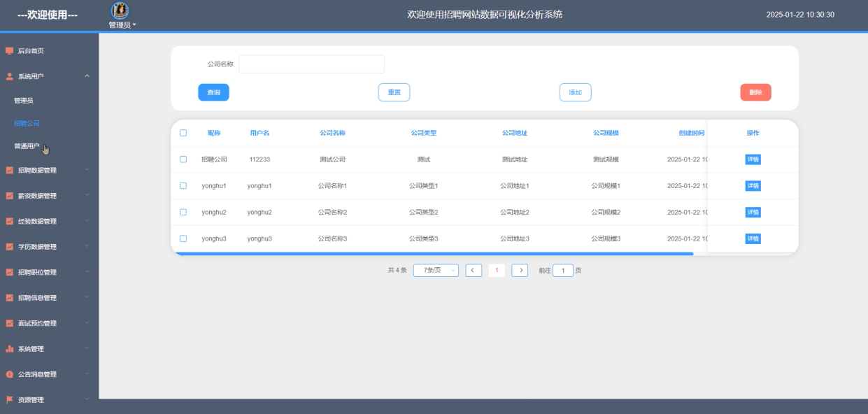Click the 招聘数据管理 chart icon
The width and height of the screenshot is (868, 414).
click(10, 170)
